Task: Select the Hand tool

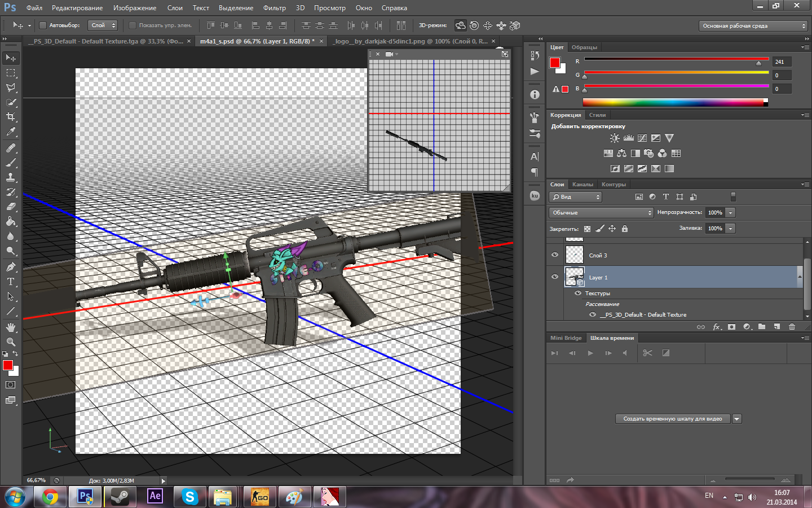Action: [11, 327]
